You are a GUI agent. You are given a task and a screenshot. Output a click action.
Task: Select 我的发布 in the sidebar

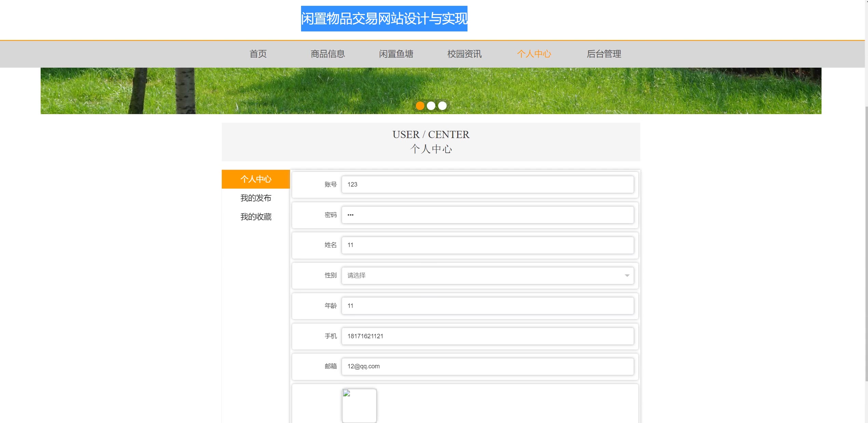point(256,198)
